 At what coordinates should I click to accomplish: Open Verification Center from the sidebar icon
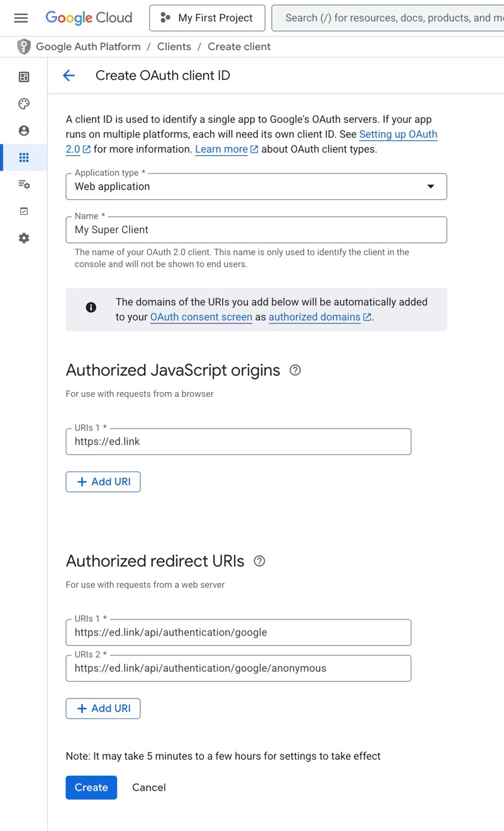coord(24,211)
